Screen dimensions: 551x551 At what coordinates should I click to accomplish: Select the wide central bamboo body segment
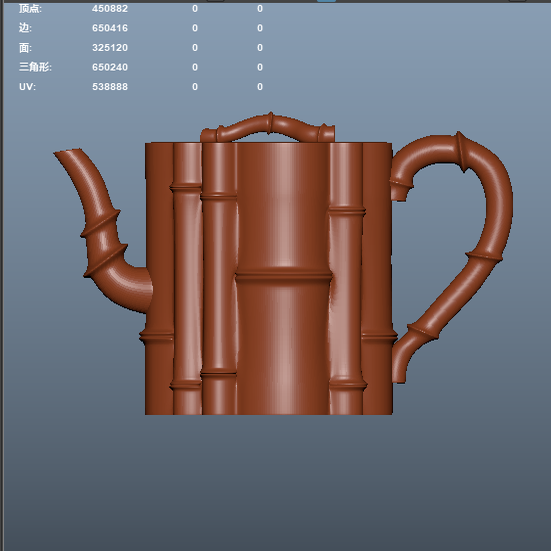point(283,278)
